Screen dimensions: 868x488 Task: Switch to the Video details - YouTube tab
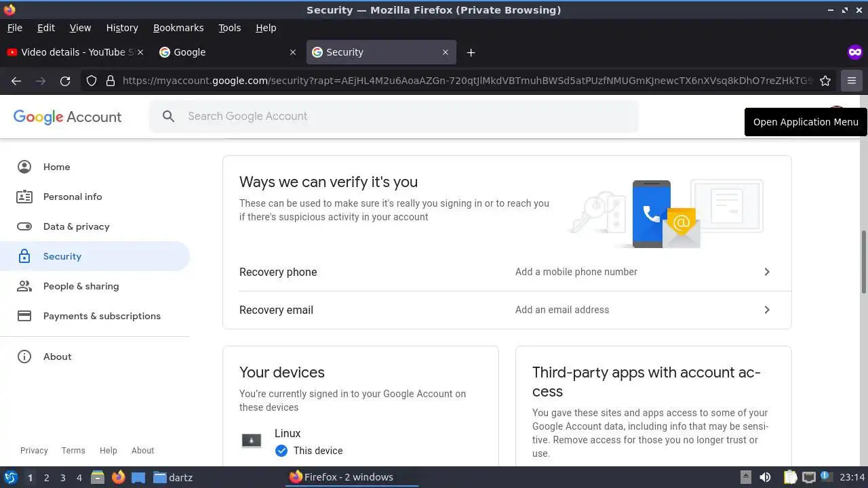(x=75, y=52)
